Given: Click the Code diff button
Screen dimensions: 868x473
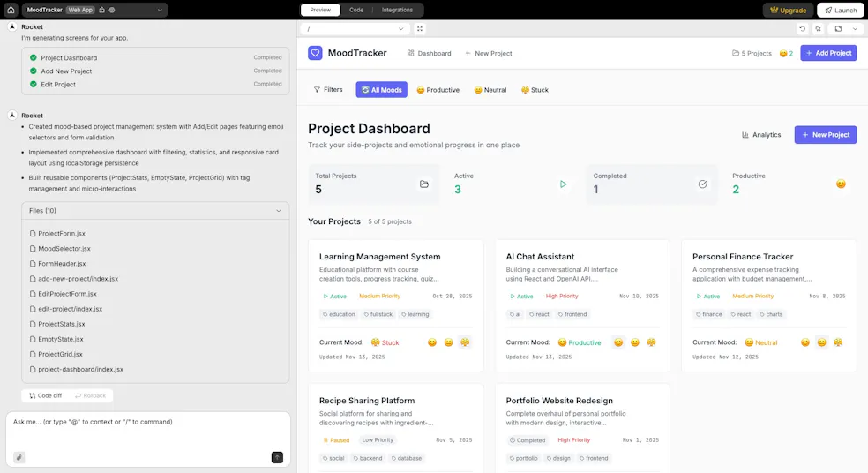Looking at the screenshot, I should pos(45,395).
